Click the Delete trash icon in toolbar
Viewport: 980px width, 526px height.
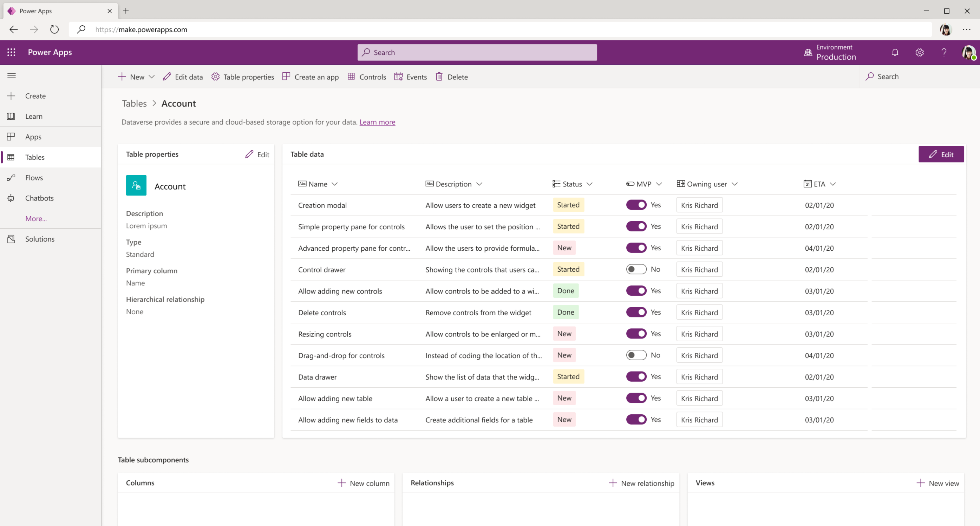439,77
